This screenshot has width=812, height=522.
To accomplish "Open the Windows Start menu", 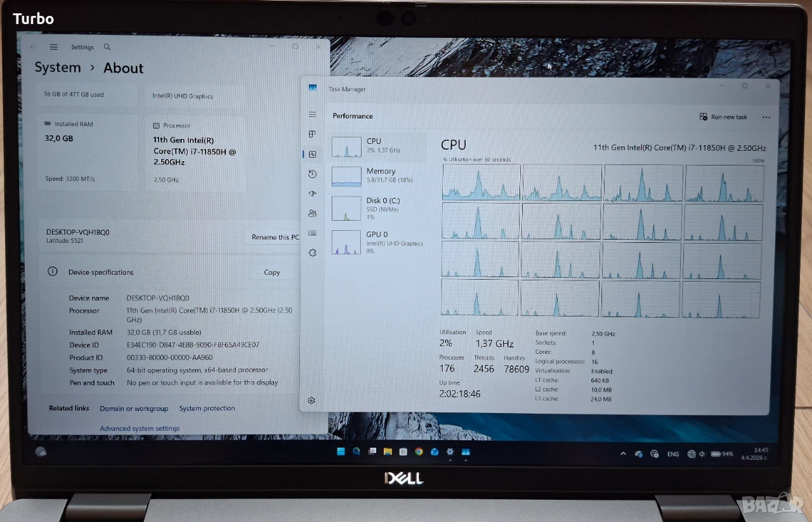I will pos(341,452).
